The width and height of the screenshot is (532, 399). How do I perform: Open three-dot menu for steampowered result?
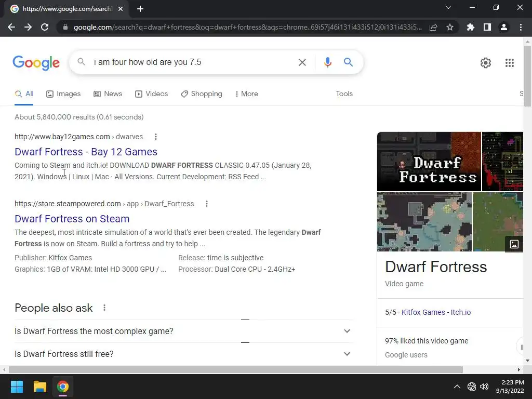point(207,204)
